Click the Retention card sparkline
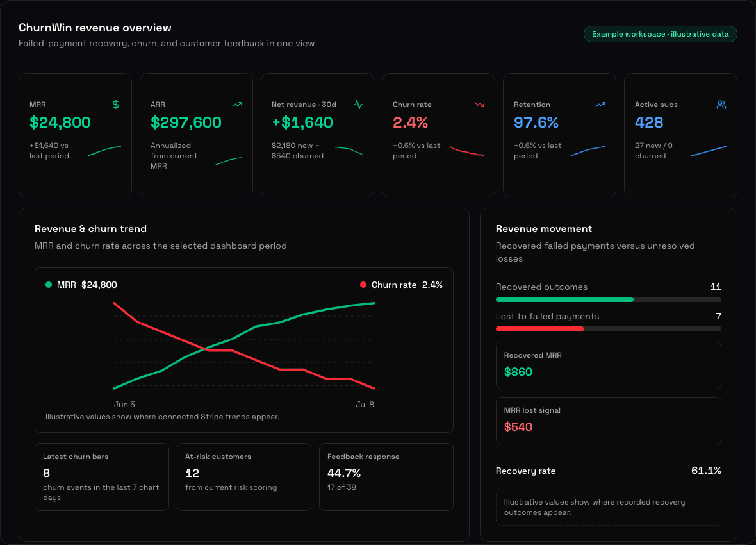 (588, 151)
